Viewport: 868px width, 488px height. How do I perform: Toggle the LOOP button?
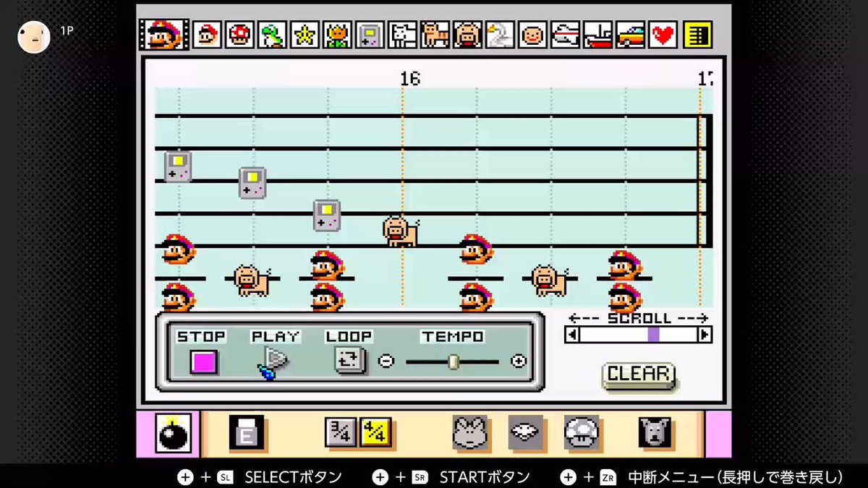[x=349, y=360]
